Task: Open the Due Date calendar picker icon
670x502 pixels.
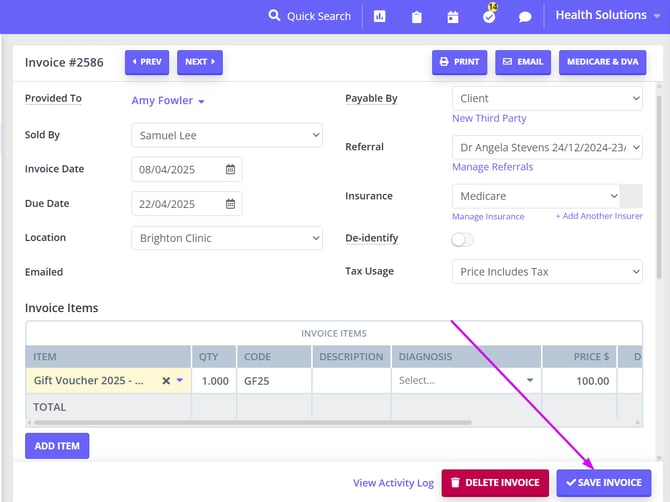Action: click(230, 204)
